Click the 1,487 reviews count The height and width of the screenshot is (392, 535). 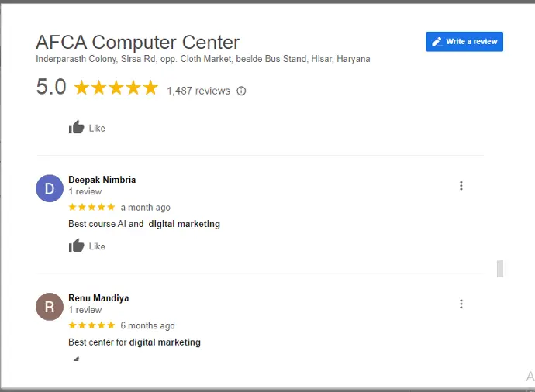(198, 91)
